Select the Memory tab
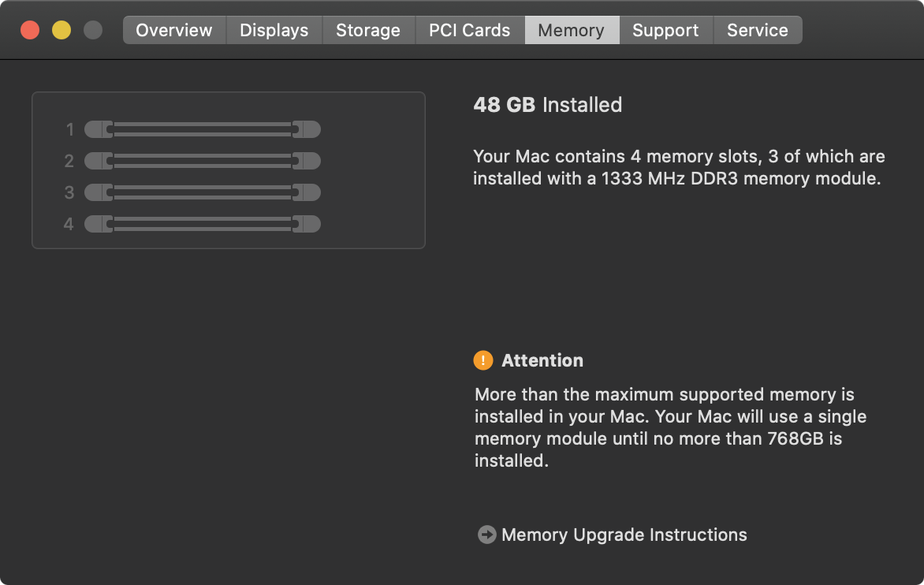The width and height of the screenshot is (924, 585). tap(571, 30)
